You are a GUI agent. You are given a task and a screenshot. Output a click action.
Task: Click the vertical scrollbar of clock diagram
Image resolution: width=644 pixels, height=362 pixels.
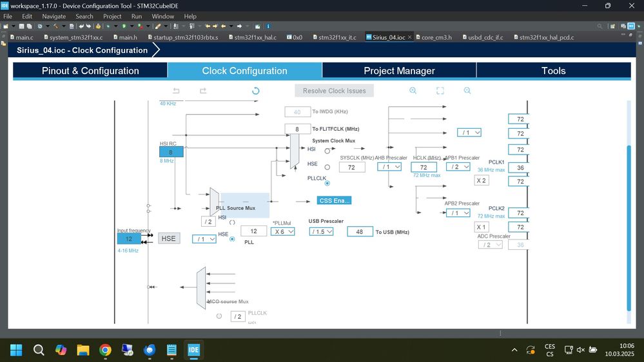click(x=629, y=228)
